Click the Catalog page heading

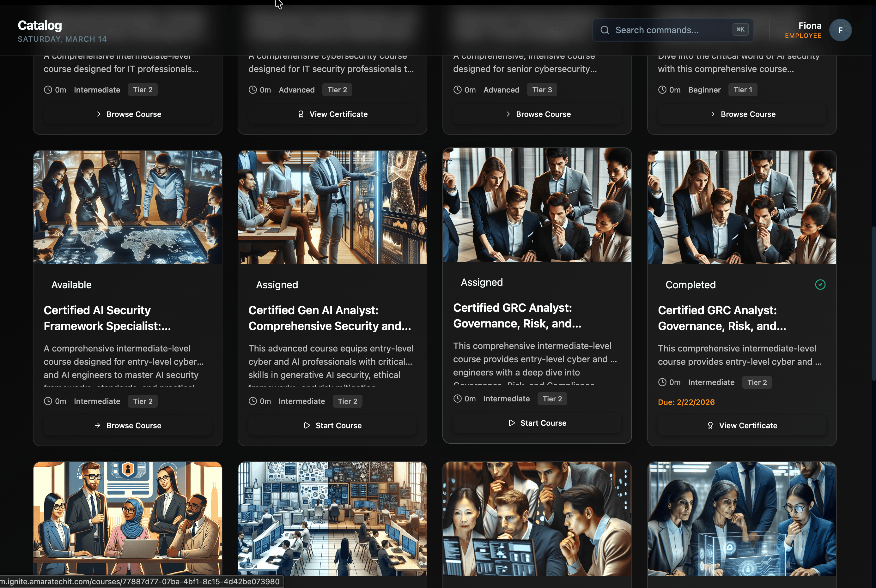coord(40,26)
